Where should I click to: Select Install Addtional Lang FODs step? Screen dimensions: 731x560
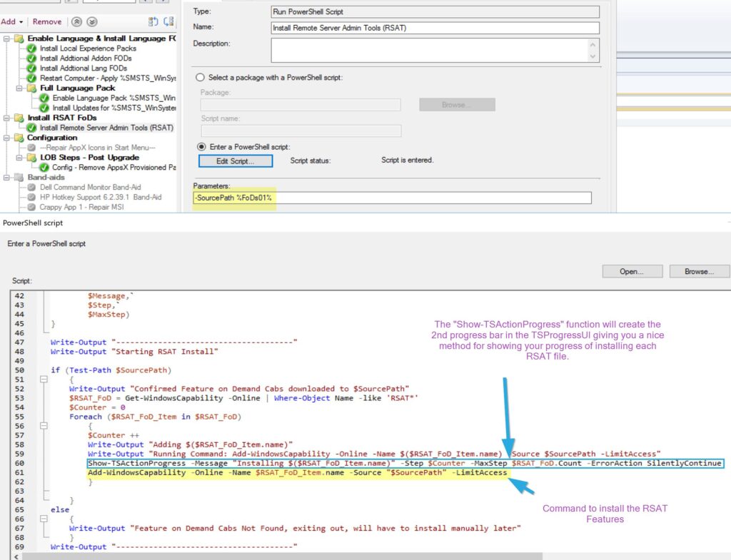point(83,68)
